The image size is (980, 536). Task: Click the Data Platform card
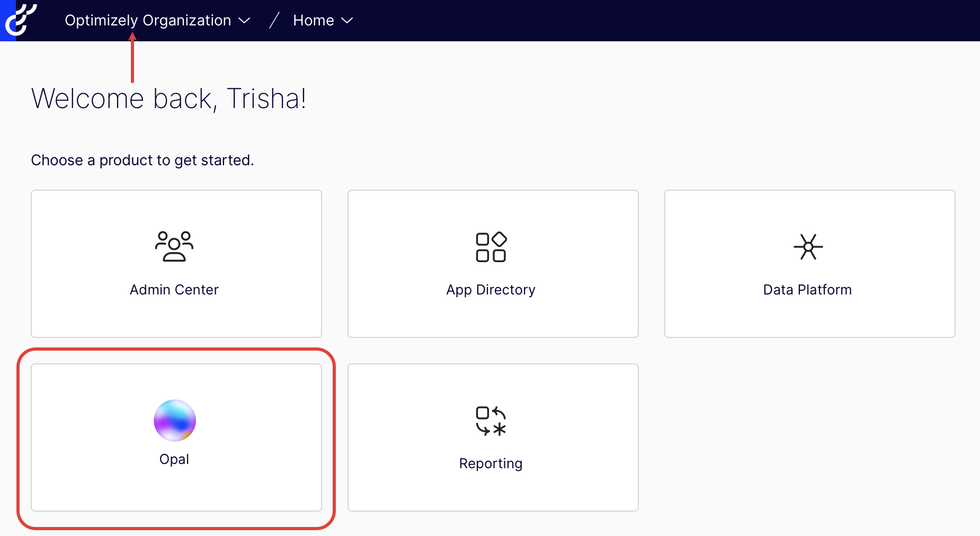point(808,263)
